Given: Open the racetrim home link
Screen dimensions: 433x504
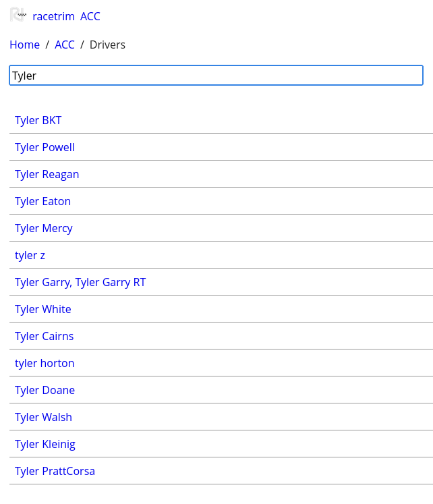Looking at the screenshot, I should (x=54, y=16).
